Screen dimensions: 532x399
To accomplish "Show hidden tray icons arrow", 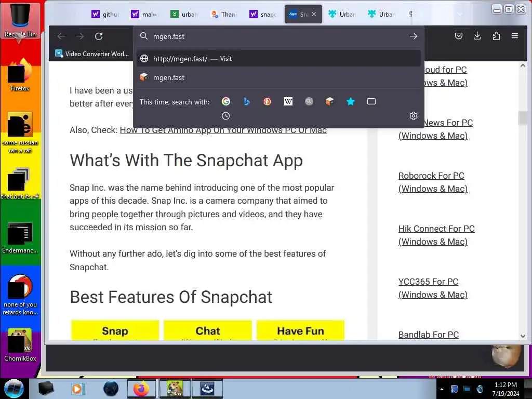I will 442,389.
